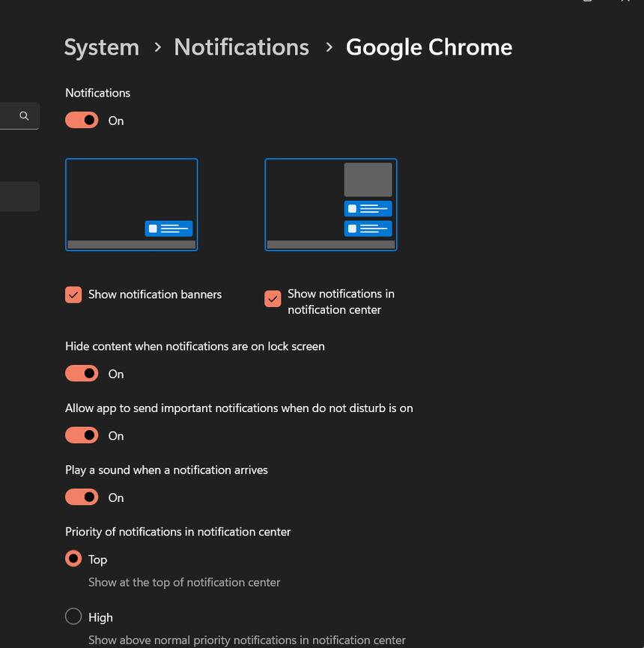The width and height of the screenshot is (644, 648).
Task: Uncheck Show notification banners checkbox
Action: (x=73, y=294)
